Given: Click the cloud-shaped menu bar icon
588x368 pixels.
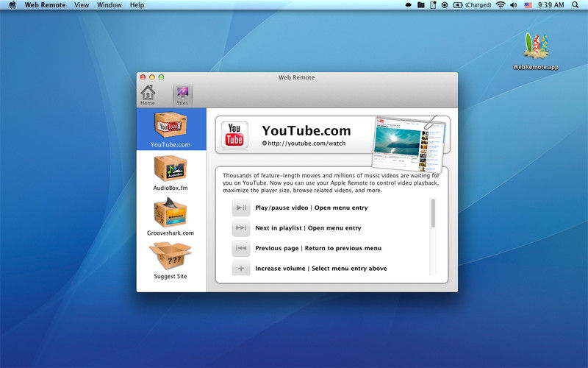Looking at the screenshot, I should 409,5.
